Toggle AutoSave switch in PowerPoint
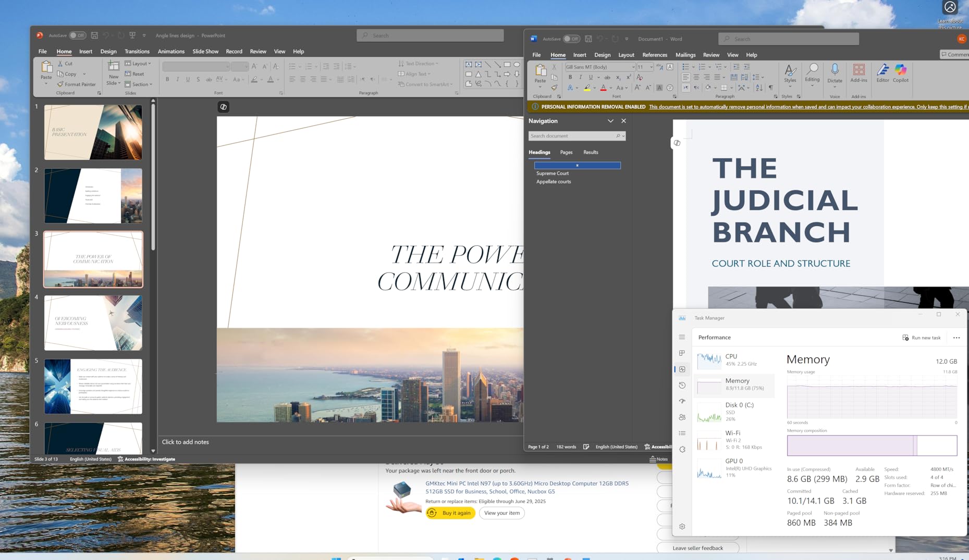969x560 pixels. click(x=78, y=35)
